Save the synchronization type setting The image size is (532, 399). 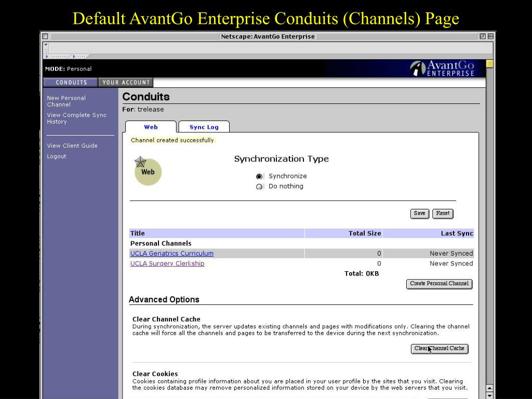[420, 214]
